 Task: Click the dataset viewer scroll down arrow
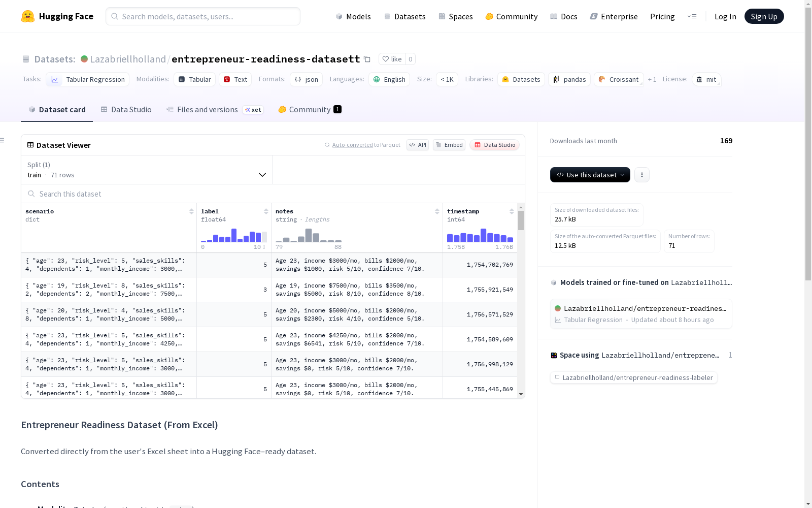pos(521,394)
